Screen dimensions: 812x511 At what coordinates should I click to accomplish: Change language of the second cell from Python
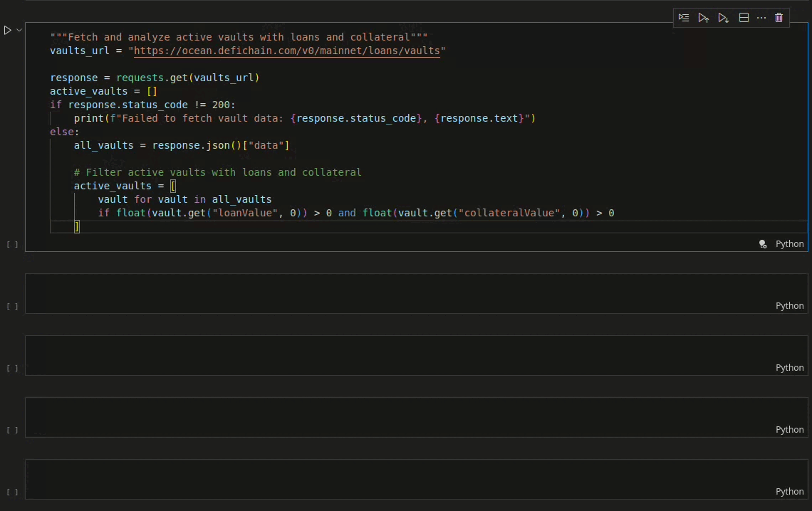tap(789, 306)
